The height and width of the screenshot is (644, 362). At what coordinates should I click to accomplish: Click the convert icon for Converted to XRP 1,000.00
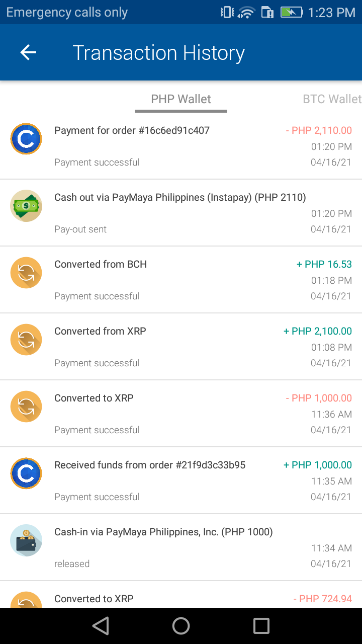click(x=26, y=407)
